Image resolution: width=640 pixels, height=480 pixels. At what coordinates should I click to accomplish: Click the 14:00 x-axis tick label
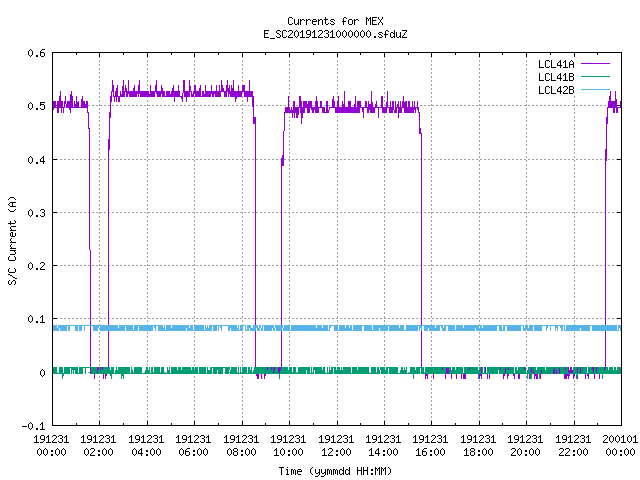(383, 452)
